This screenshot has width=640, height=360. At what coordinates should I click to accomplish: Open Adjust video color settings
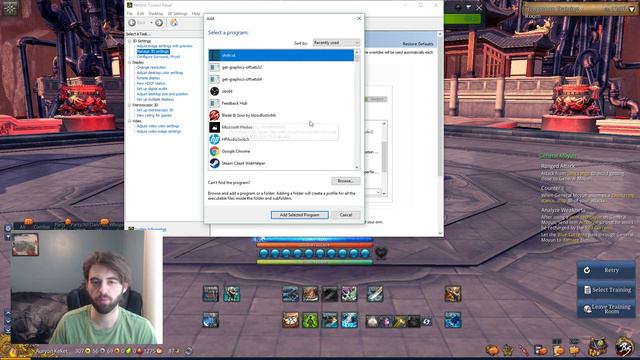pyautogui.click(x=158, y=126)
